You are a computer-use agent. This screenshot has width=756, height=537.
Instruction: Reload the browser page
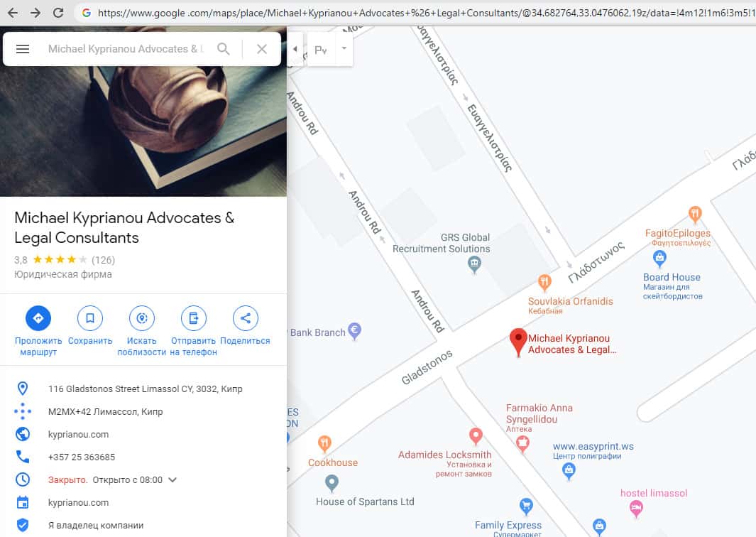[x=58, y=13]
